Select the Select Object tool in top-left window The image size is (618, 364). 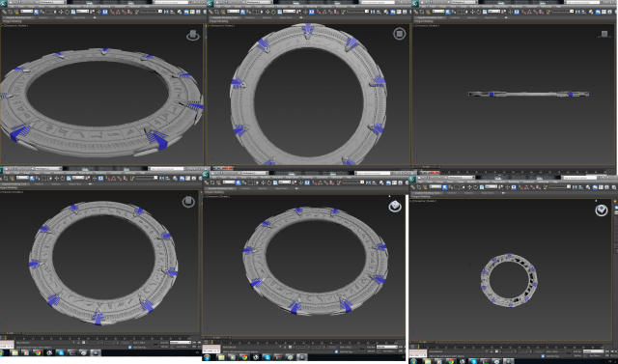coord(37,12)
